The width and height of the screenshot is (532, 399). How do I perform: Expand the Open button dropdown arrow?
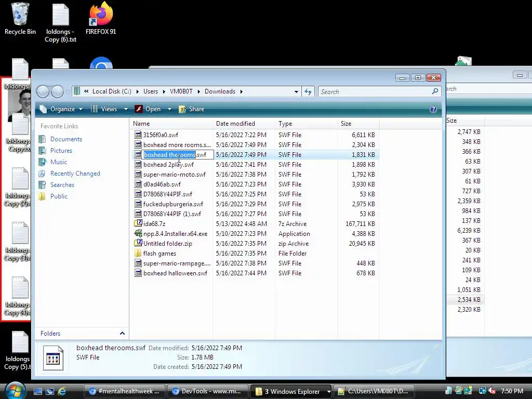click(x=169, y=109)
